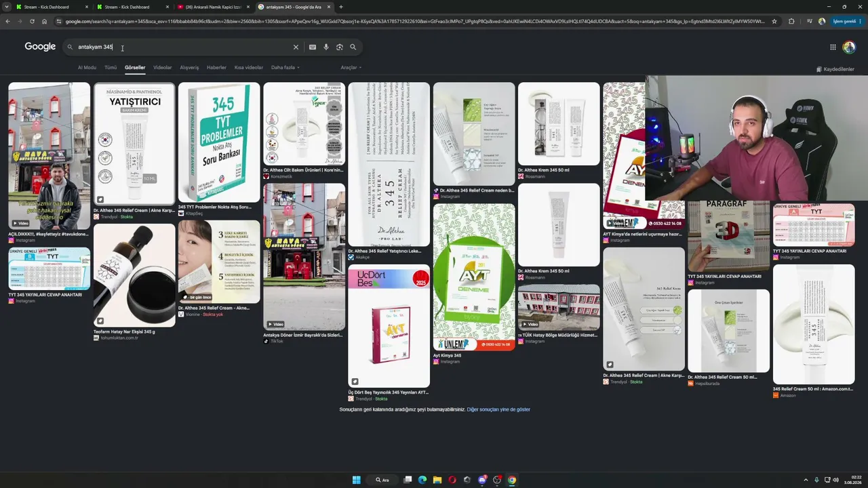Screen dimensions: 868x488
Task: Search by image with the Lens icon
Action: (x=340, y=47)
